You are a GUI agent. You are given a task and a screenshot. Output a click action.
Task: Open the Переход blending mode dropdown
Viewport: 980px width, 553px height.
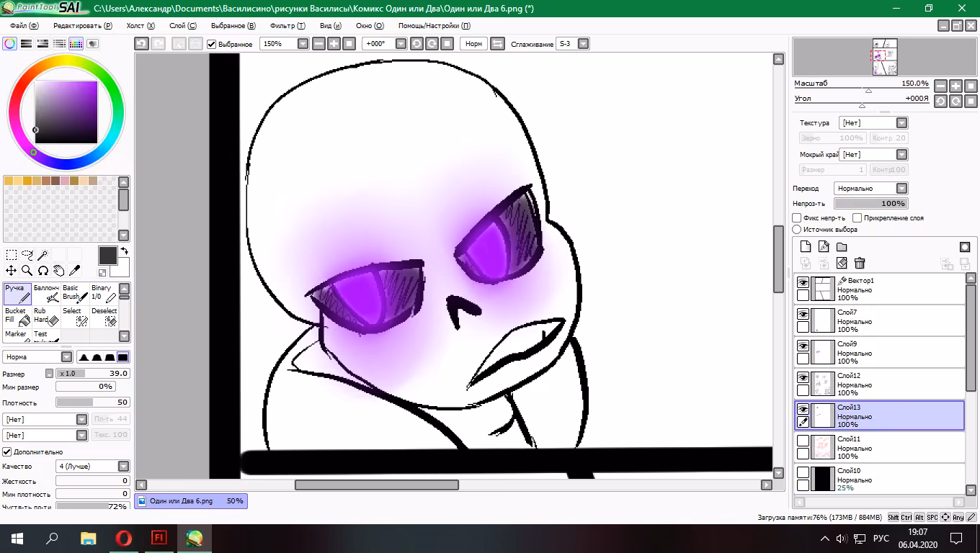901,189
